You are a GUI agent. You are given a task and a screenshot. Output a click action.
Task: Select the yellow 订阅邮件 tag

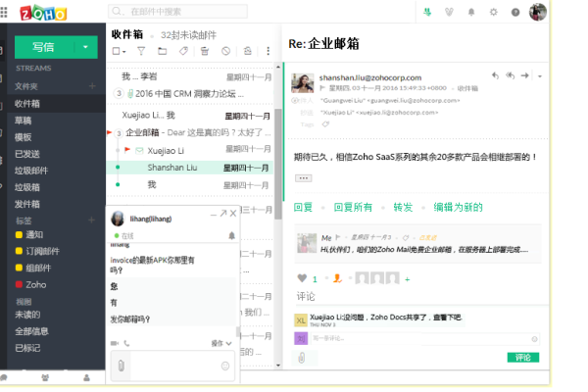pyautogui.click(x=37, y=251)
